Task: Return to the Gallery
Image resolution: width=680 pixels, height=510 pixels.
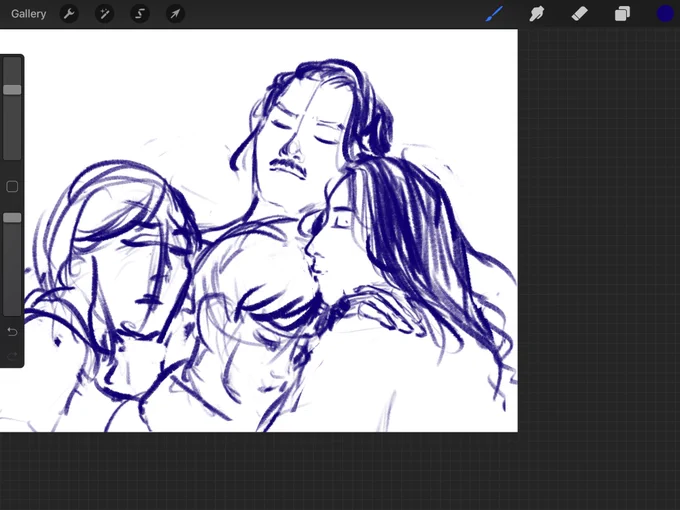Action: tap(29, 14)
